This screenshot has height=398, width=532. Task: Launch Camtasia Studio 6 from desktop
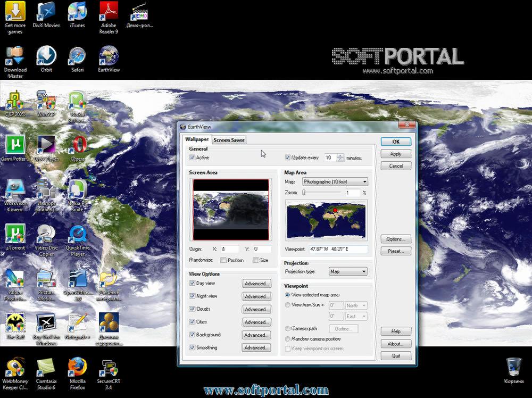pos(46,374)
